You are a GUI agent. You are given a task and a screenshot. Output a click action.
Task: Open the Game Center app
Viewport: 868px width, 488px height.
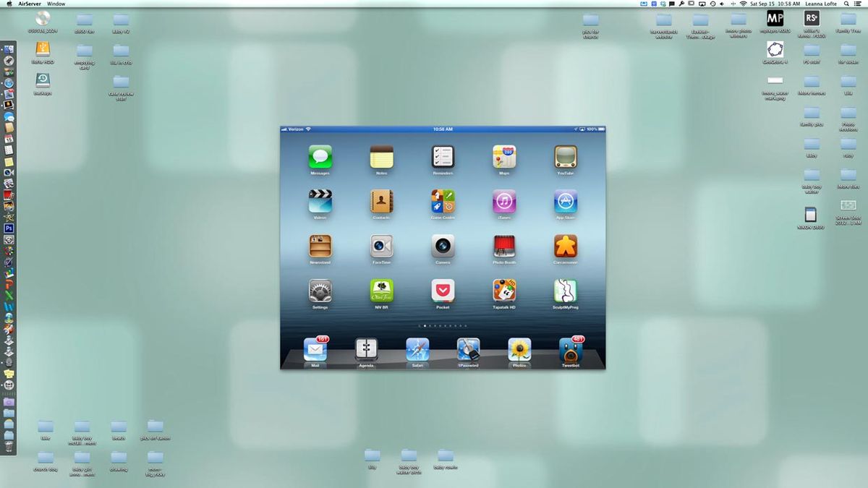(443, 201)
